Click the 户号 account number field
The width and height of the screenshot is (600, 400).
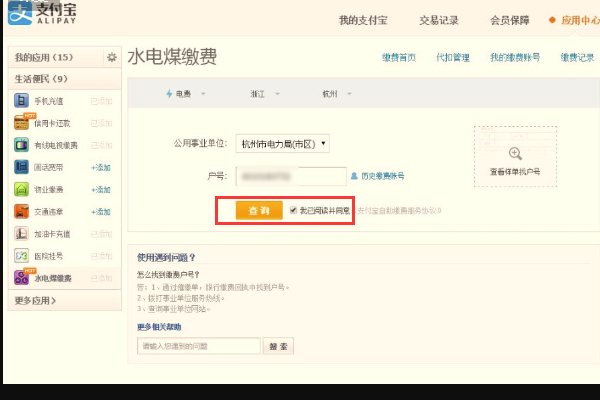(x=291, y=176)
